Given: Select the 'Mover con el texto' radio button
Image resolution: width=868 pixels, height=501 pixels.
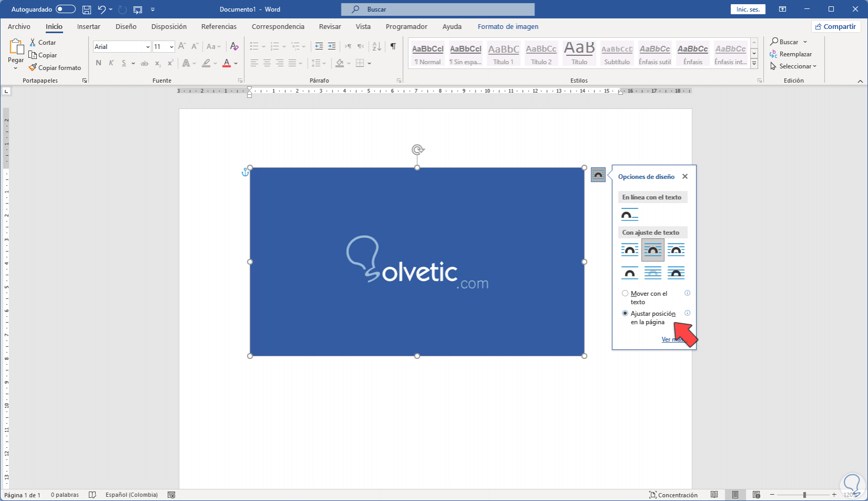Looking at the screenshot, I should 625,294.
